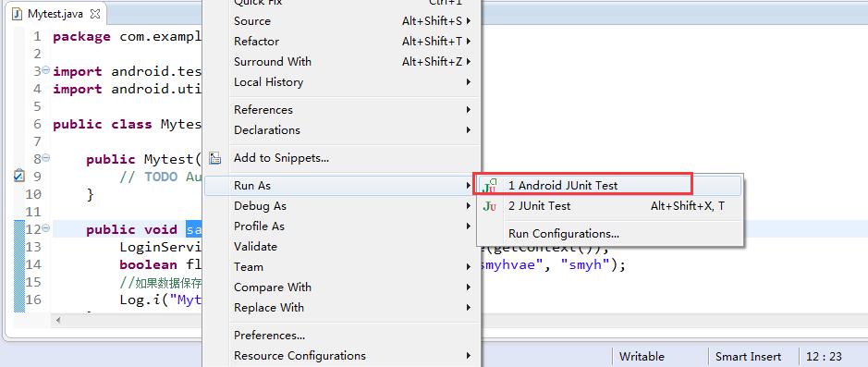Click the boolean keyword on line 14
This screenshot has width=868, height=367.
click(148, 265)
